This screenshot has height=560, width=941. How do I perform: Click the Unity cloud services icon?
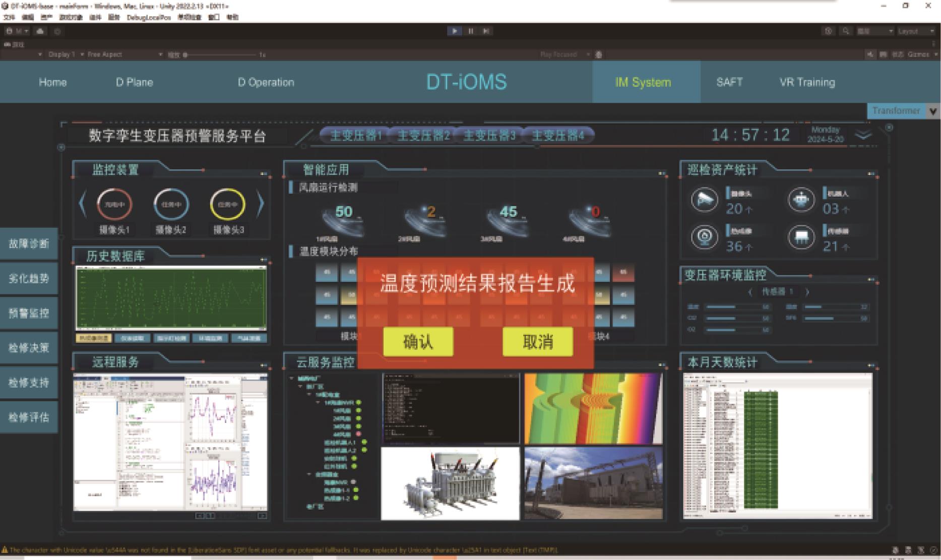(x=40, y=31)
